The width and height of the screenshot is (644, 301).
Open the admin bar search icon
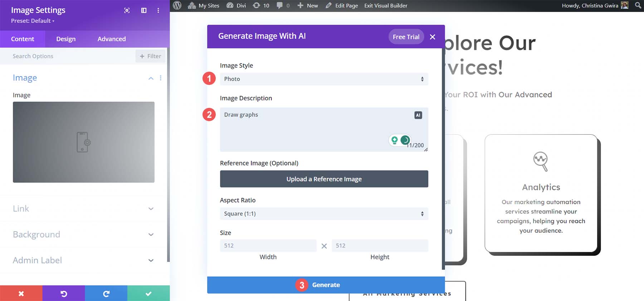tap(638, 5)
